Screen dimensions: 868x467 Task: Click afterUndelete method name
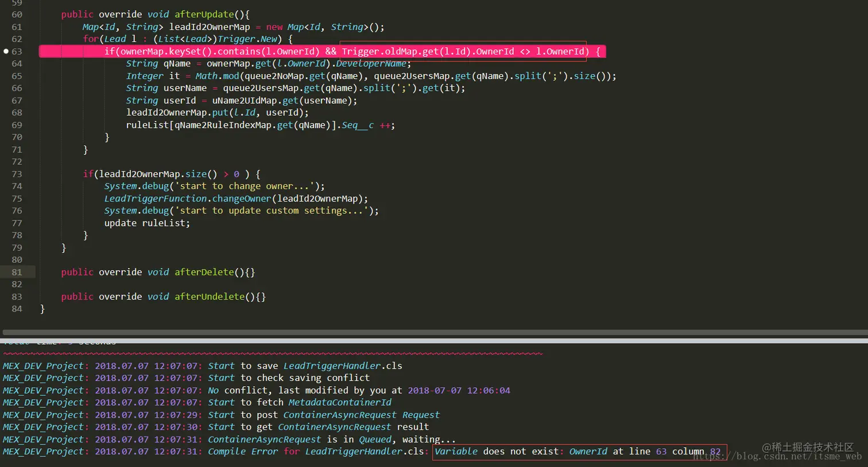click(x=210, y=297)
